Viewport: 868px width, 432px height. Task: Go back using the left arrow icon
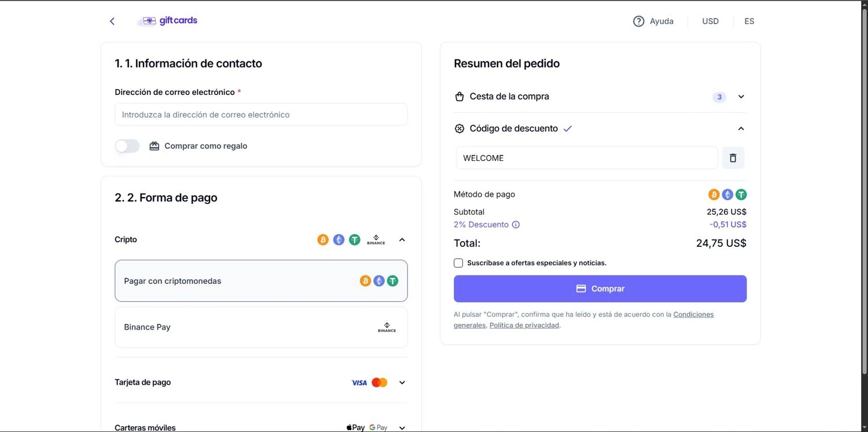point(112,21)
